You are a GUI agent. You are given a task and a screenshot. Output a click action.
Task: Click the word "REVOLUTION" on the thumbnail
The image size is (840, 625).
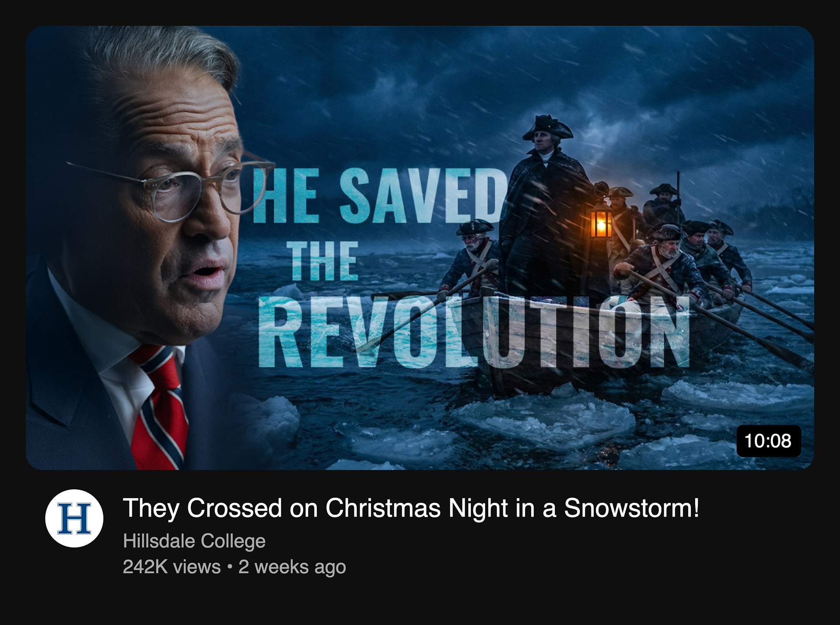[473, 332]
